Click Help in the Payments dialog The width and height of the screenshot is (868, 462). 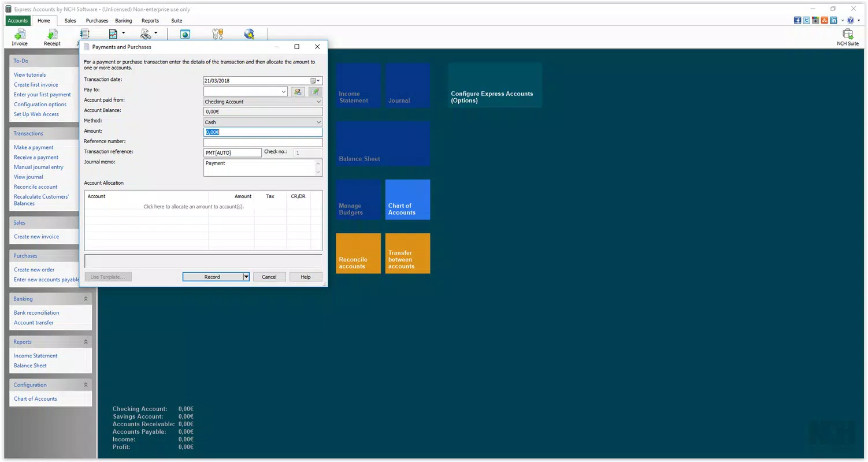click(306, 277)
